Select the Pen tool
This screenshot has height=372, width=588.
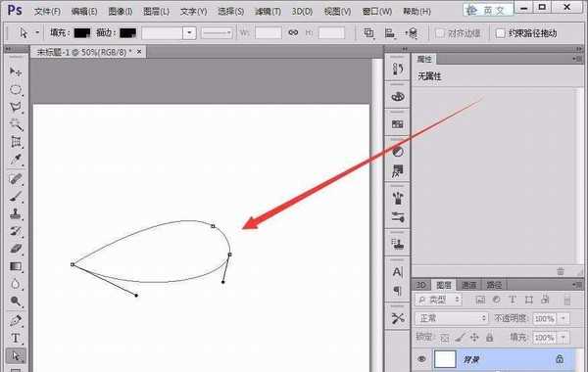pos(16,320)
